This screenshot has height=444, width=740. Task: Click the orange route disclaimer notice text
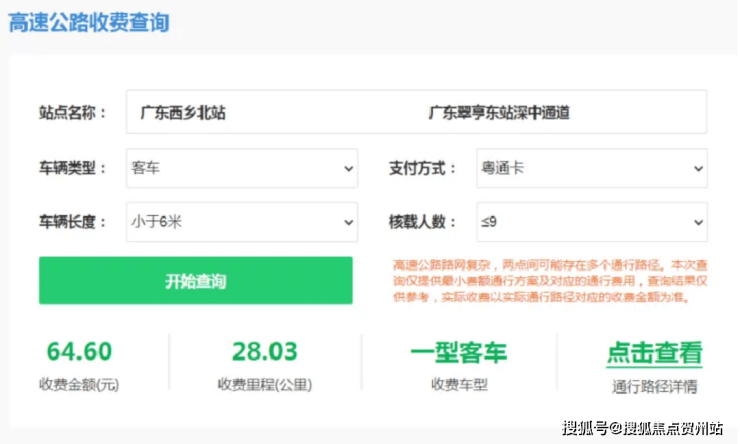[x=550, y=281]
